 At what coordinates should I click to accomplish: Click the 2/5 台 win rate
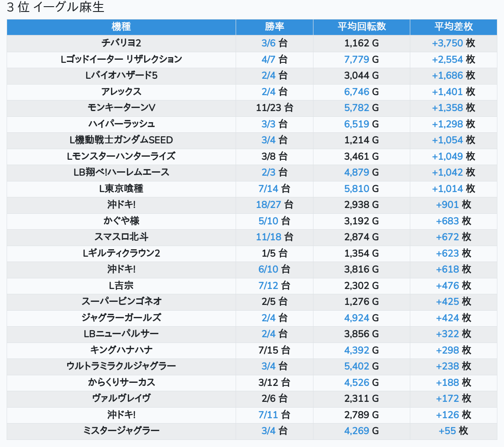tap(275, 301)
